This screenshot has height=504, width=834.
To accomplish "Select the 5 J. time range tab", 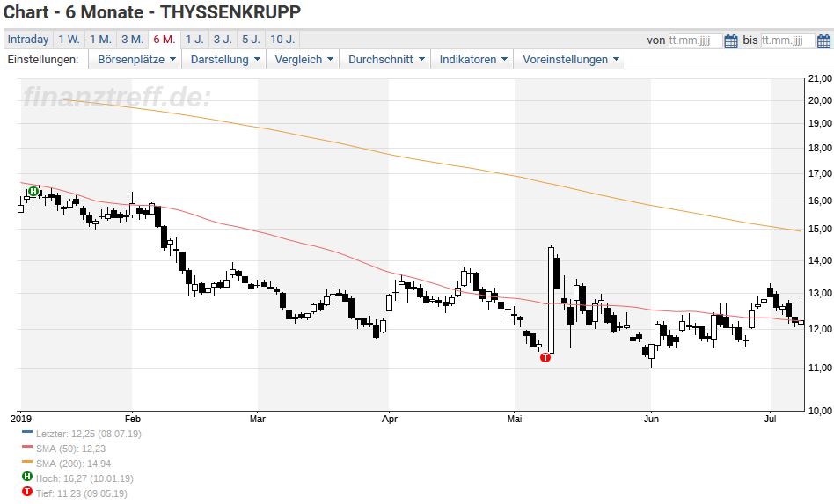I will click(x=251, y=40).
